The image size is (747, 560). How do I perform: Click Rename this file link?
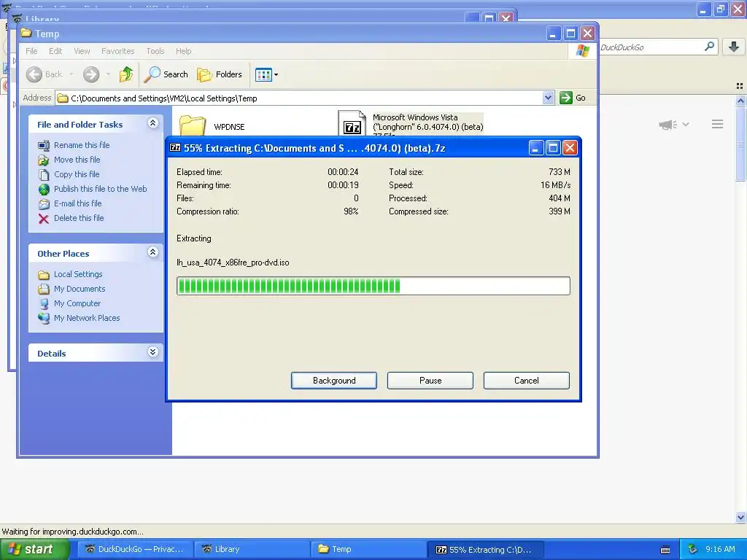pos(82,145)
